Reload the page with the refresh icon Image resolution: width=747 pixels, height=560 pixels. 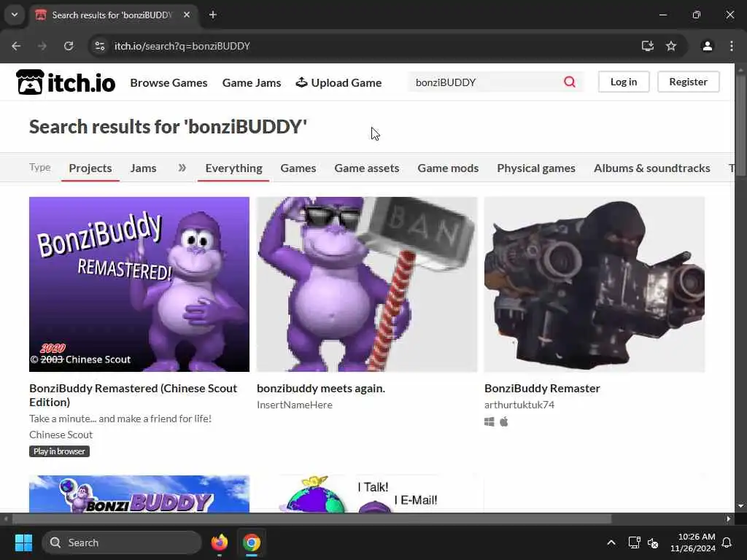click(x=69, y=46)
